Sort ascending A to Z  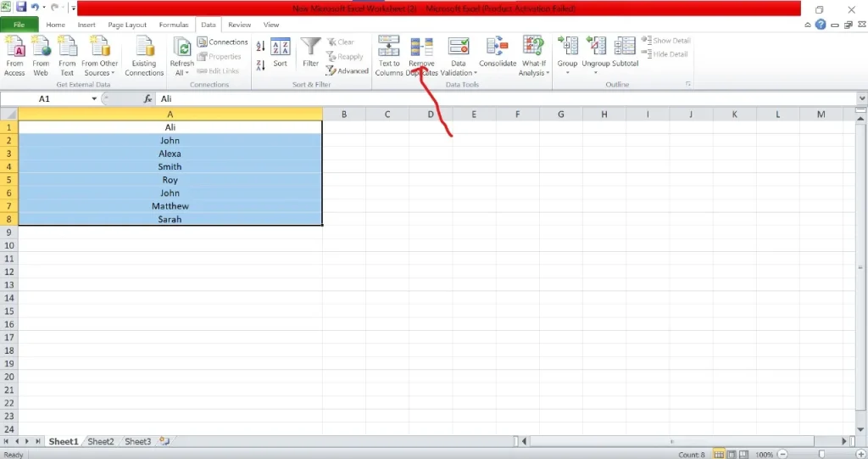click(260, 46)
